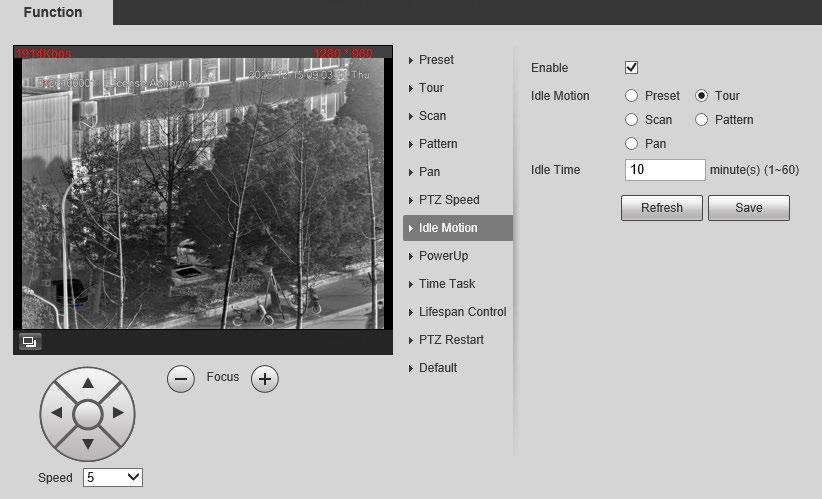Select the Tour idle motion radio
822x499 pixels.
tap(701, 95)
